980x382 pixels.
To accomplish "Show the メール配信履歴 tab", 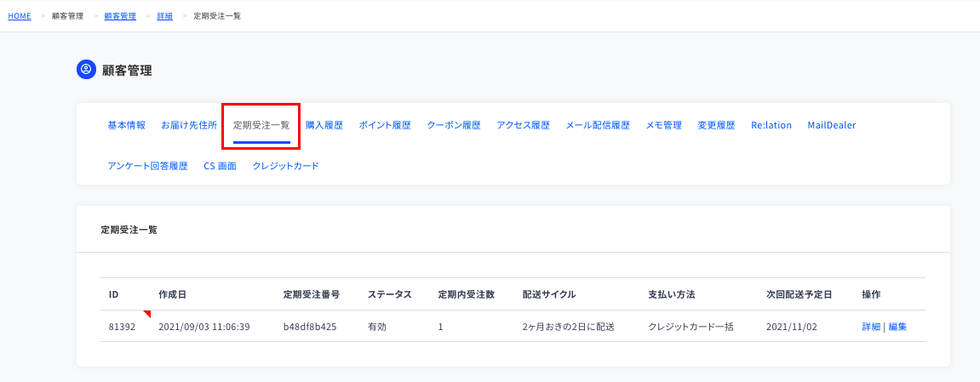I will [x=598, y=125].
